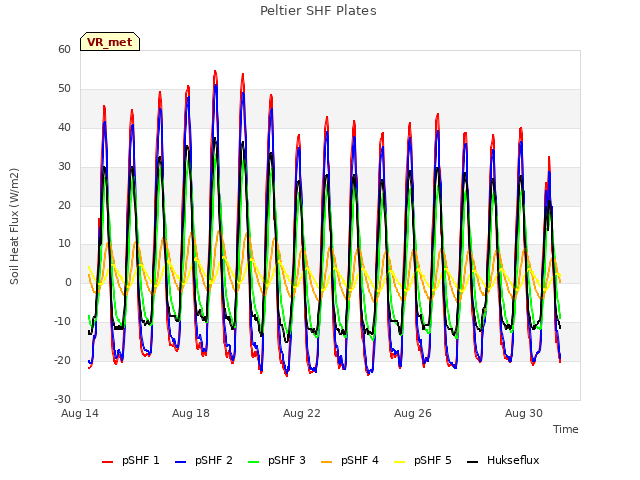Click the black Hukseflux legend swatch
The width and height of the screenshot is (640, 480).
pos(472,462)
